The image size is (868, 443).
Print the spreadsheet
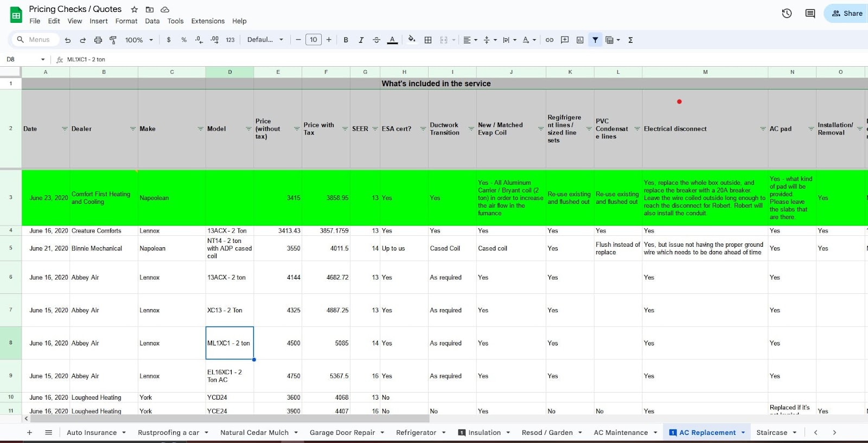(98, 40)
